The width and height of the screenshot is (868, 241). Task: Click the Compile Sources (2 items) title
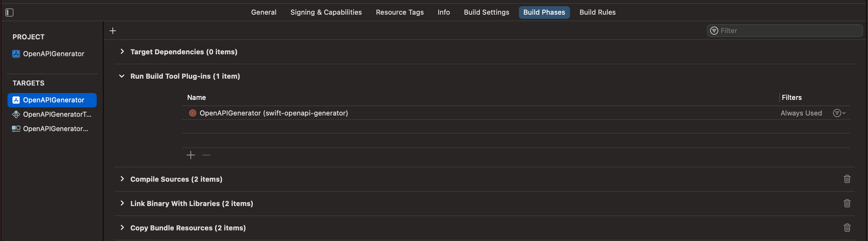176,179
